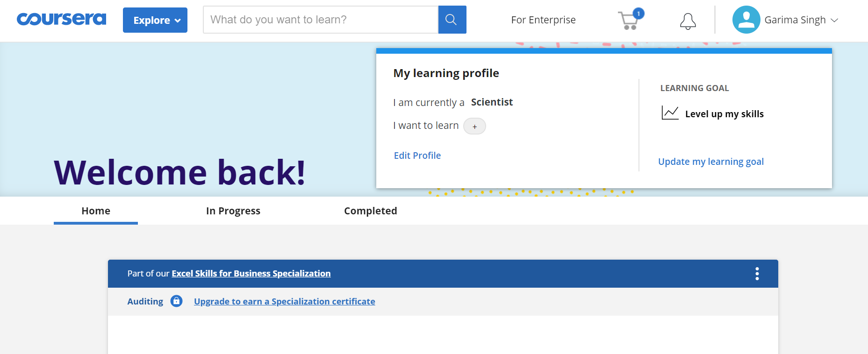The height and width of the screenshot is (354, 868).
Task: Click the 'My learning profile' heading
Action: pyautogui.click(x=446, y=73)
